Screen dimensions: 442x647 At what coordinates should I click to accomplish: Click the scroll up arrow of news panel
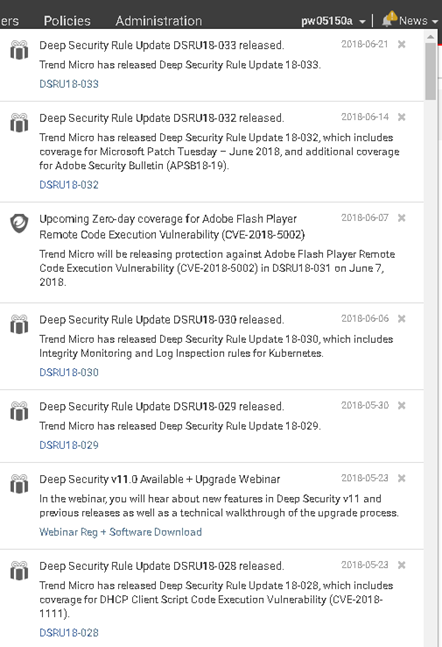point(430,37)
